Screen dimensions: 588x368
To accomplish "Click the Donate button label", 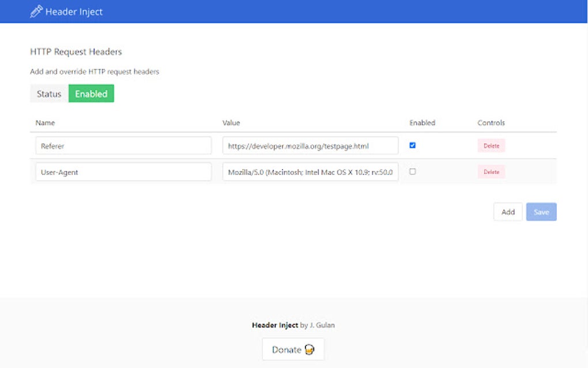I will tap(287, 350).
